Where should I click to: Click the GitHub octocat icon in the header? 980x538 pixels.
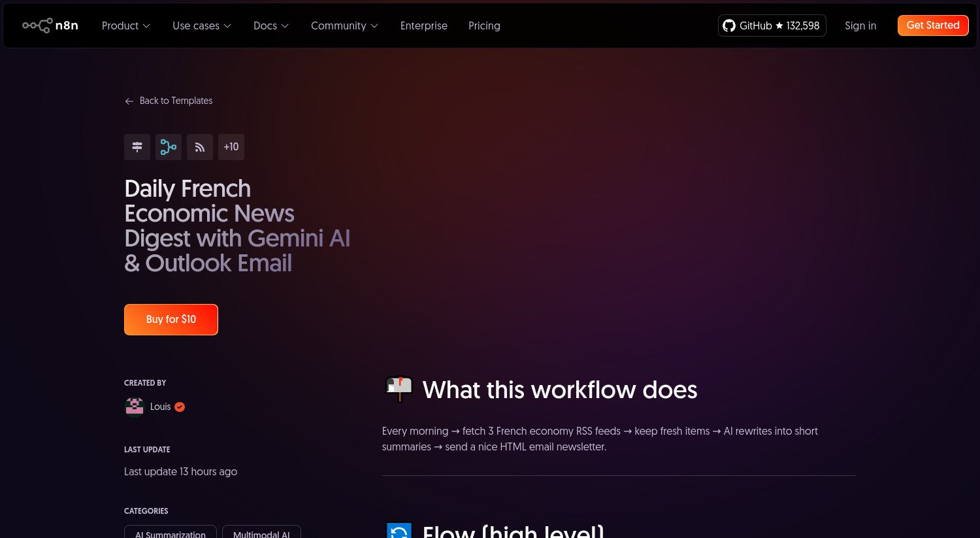point(729,25)
